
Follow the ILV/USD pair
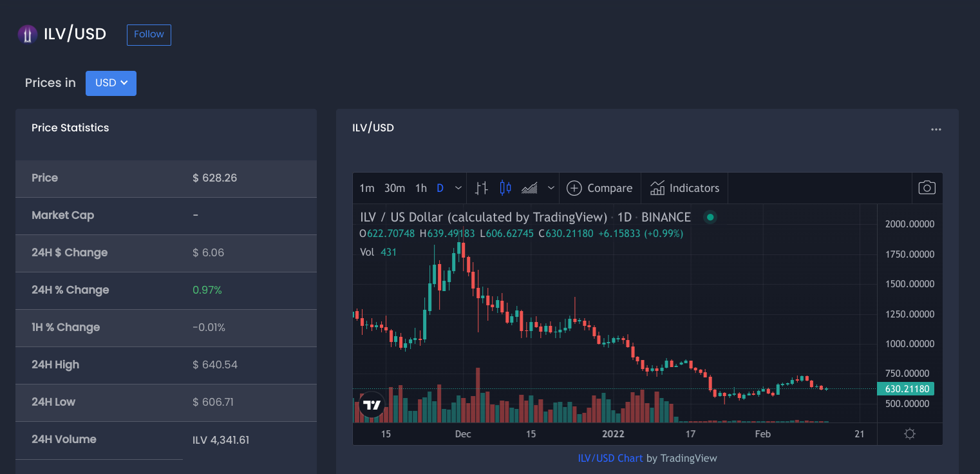tap(149, 35)
